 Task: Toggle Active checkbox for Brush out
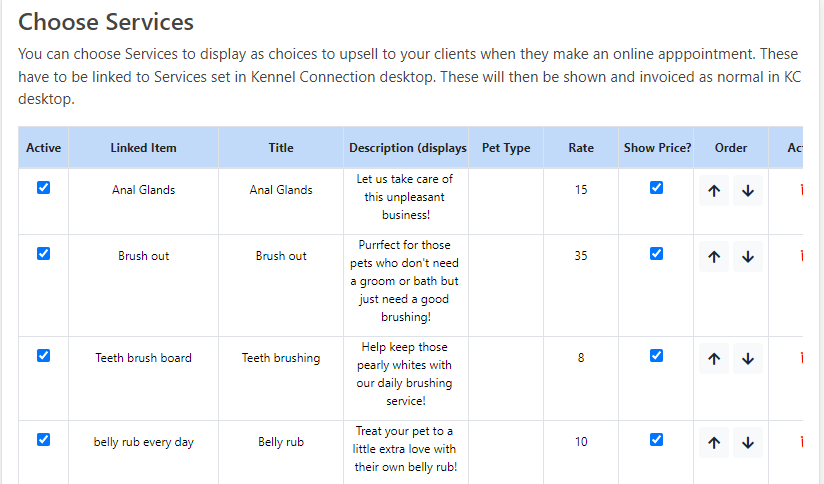click(44, 254)
